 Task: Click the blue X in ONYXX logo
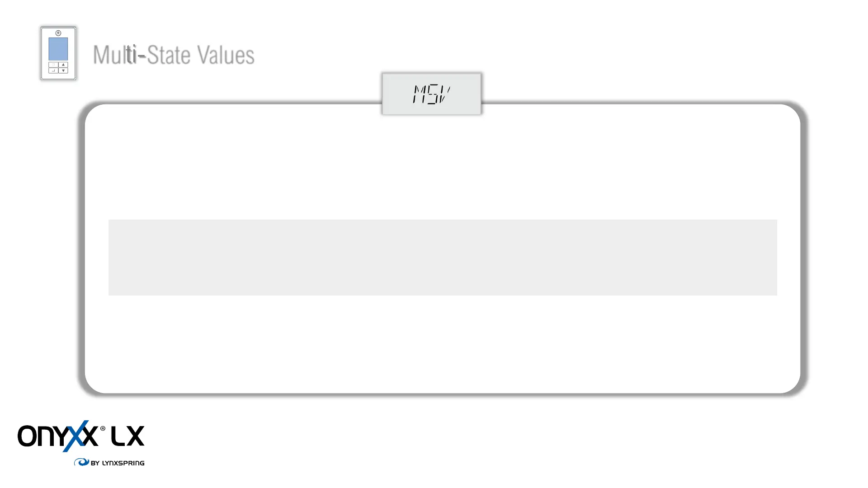coord(77,436)
